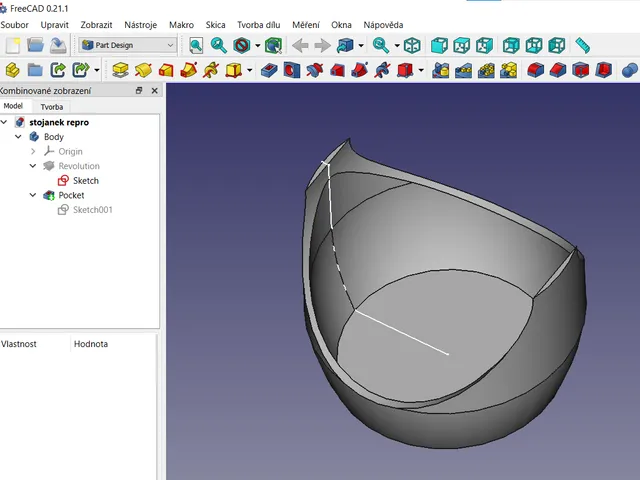640x480 pixels.
Task: Collapse the Pocket tree node
Action: tap(33, 195)
